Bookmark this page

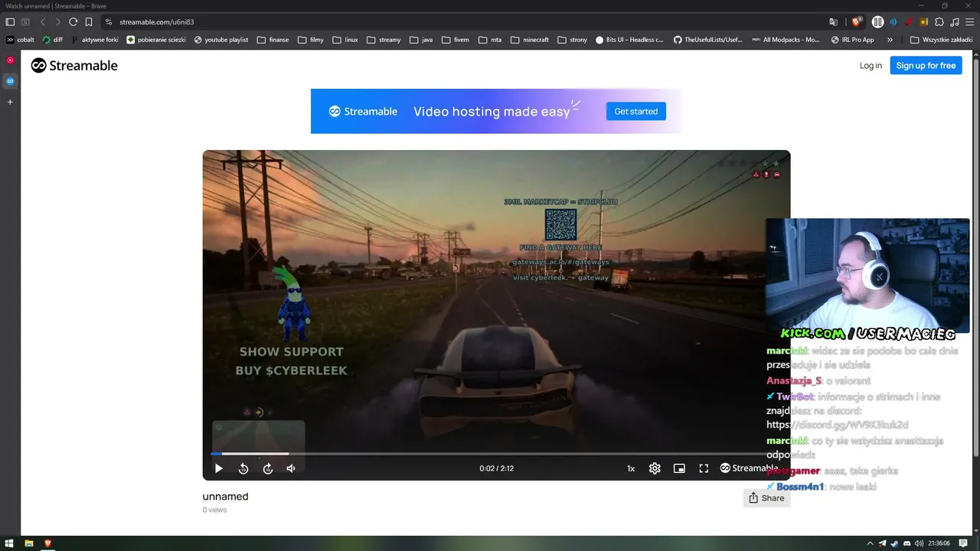(x=89, y=22)
